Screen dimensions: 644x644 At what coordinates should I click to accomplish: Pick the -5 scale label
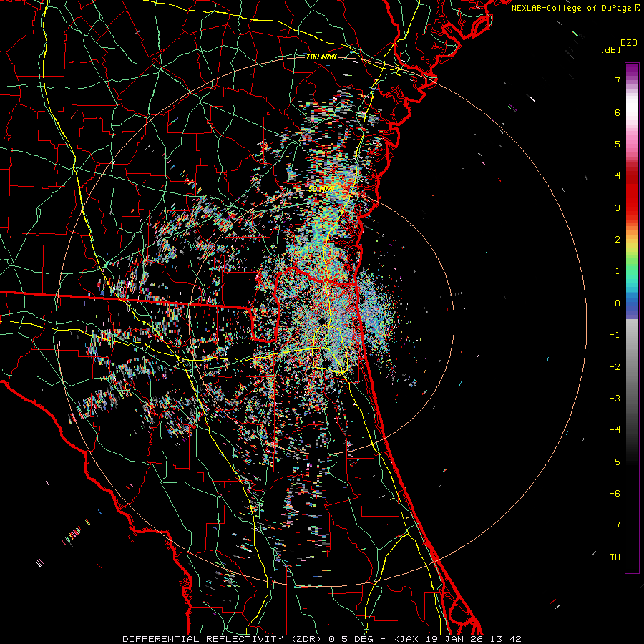615,462
